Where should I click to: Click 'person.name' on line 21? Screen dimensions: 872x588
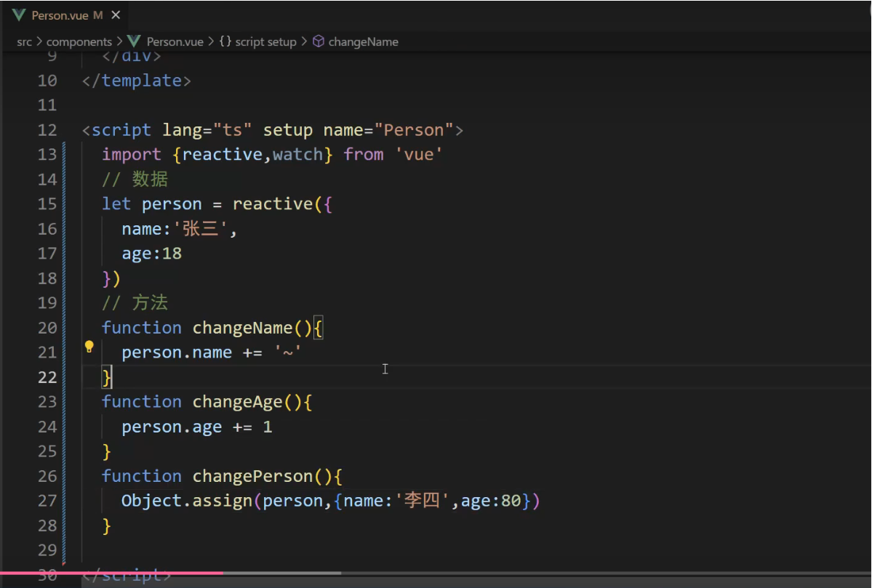tap(177, 353)
